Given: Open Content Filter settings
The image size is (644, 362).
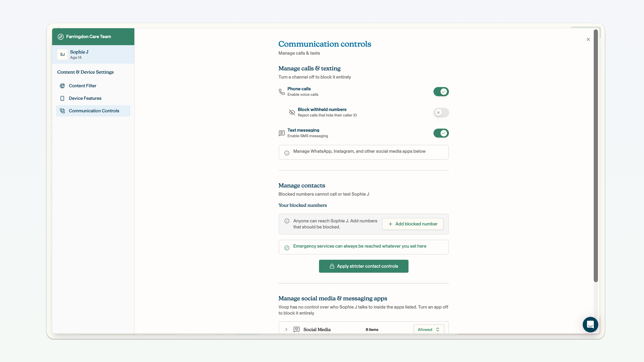Looking at the screenshot, I should tap(93, 86).
